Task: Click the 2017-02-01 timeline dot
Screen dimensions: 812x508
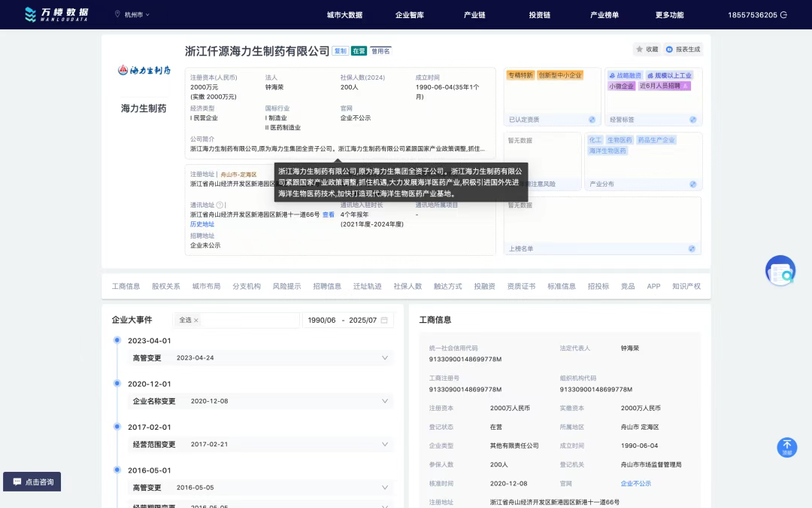Action: tap(117, 426)
